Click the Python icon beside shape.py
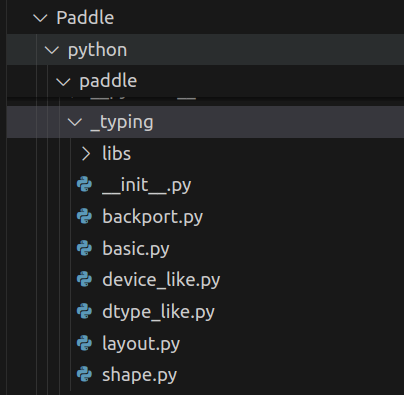The height and width of the screenshot is (395, 404). click(x=84, y=374)
